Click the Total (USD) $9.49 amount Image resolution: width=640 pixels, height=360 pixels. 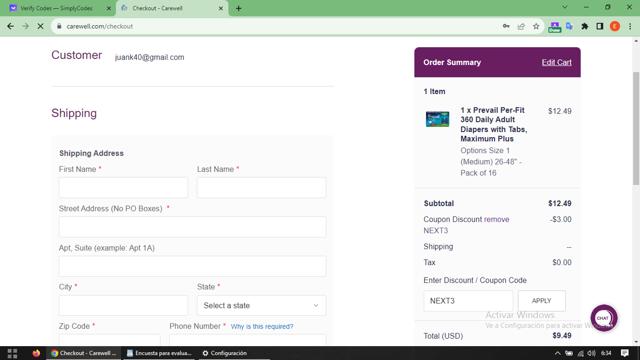tap(562, 336)
